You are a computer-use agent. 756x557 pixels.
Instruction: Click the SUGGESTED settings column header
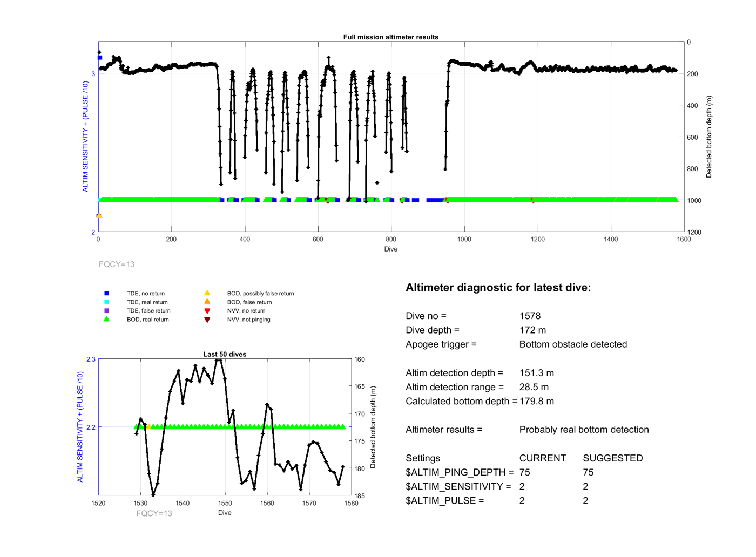pos(613,458)
